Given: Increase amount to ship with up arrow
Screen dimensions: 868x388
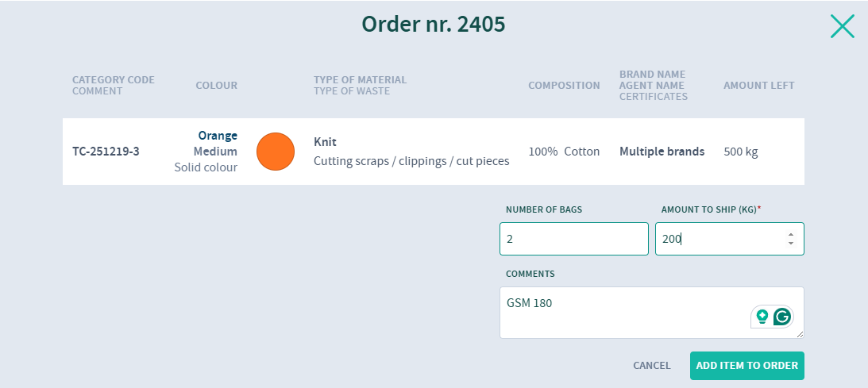Looking at the screenshot, I should 791,234.
